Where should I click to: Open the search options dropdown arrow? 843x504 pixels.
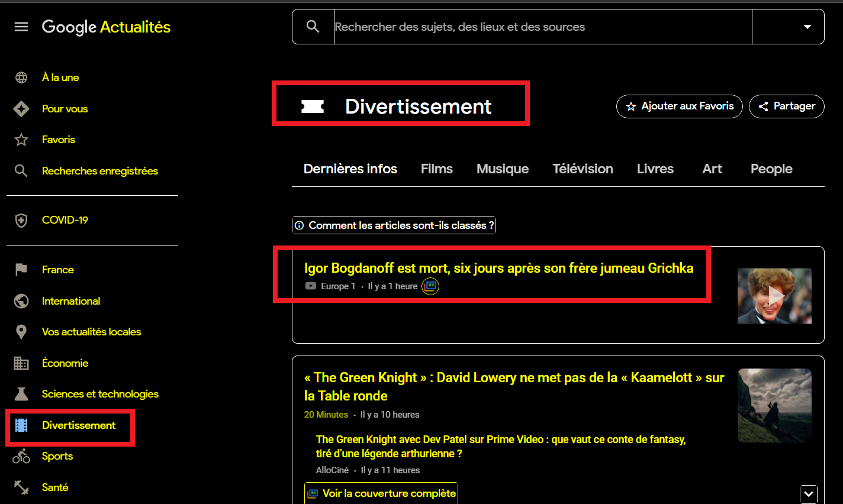[807, 27]
